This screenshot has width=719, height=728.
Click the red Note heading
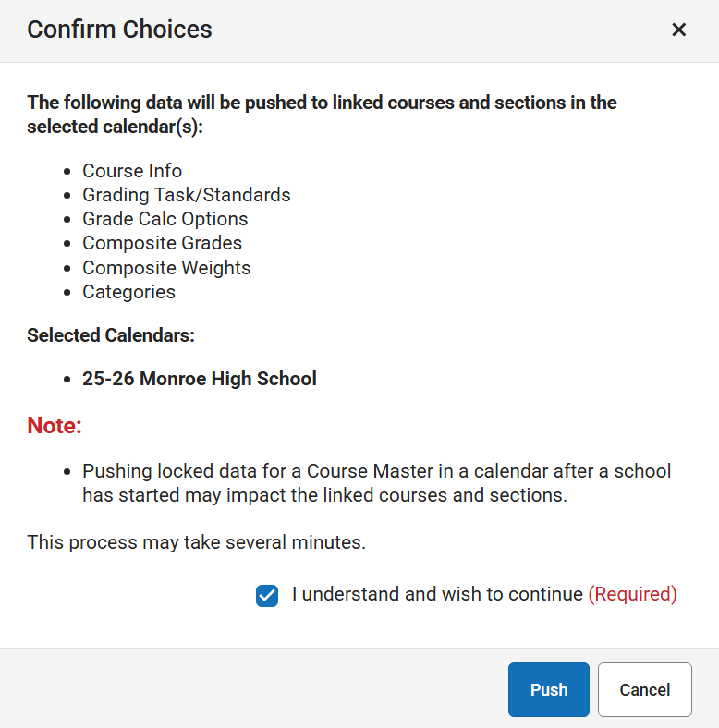[55, 426]
